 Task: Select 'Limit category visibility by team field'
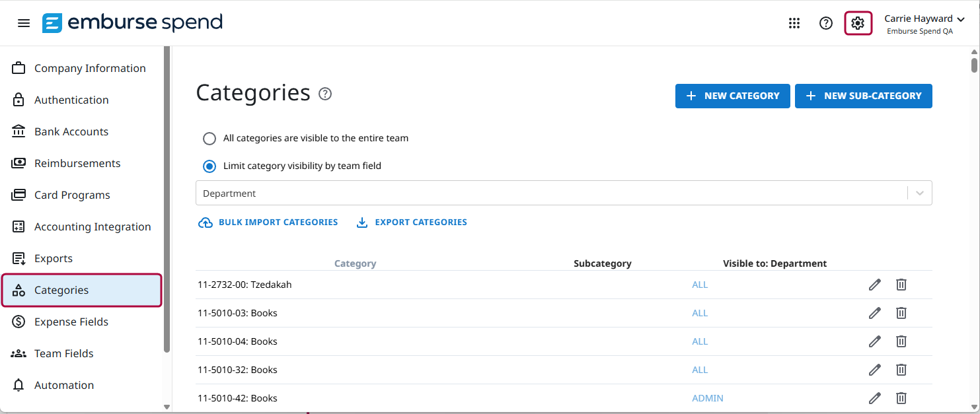tap(209, 166)
